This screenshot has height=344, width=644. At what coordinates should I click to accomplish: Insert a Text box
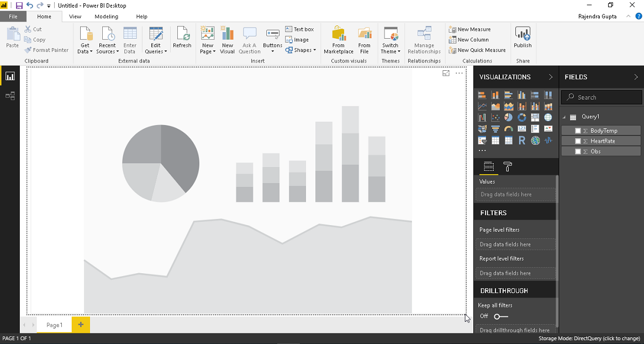(299, 29)
